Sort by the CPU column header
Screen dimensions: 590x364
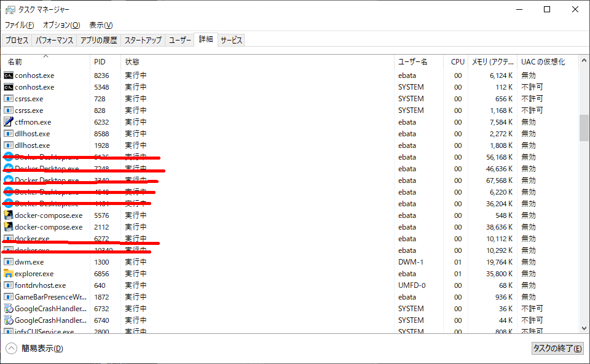pos(457,62)
